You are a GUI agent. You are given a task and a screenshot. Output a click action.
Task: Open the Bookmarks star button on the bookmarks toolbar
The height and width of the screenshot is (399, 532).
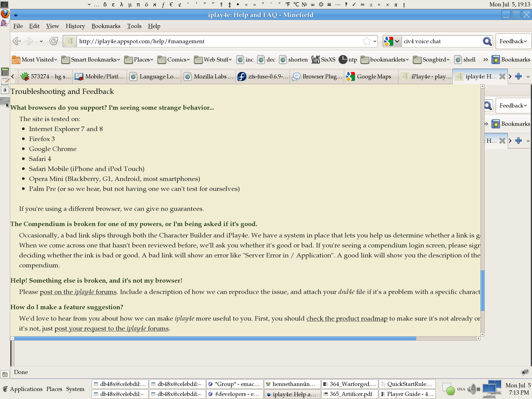[x=511, y=60]
